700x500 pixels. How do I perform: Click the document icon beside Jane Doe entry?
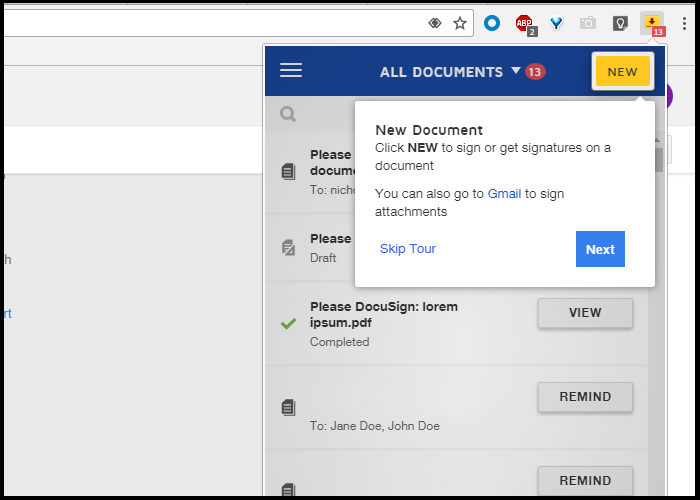pyautogui.click(x=288, y=407)
